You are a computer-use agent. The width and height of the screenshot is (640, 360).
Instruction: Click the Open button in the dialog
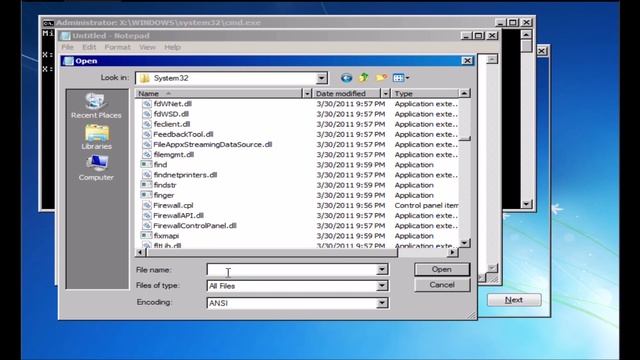pyautogui.click(x=442, y=269)
